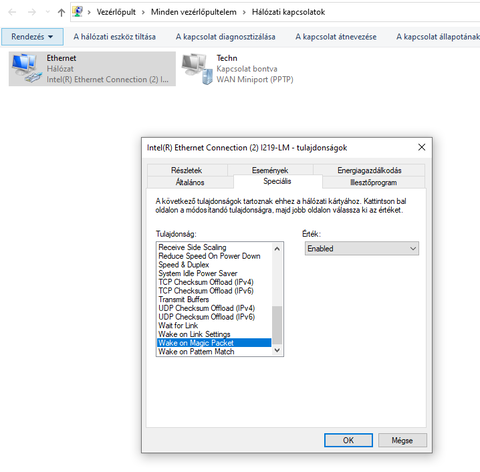Click A kapcsolat állapotának toolbar item
Image resolution: width=480 pixels, height=472 pixels.
pos(438,37)
